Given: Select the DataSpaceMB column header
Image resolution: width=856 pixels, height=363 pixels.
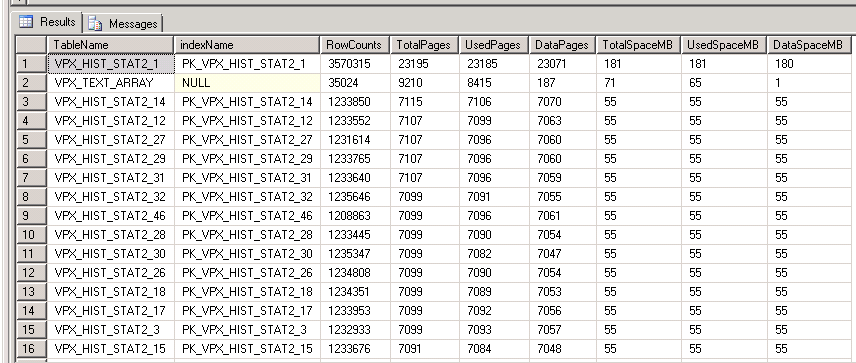Looking at the screenshot, I should (x=809, y=45).
